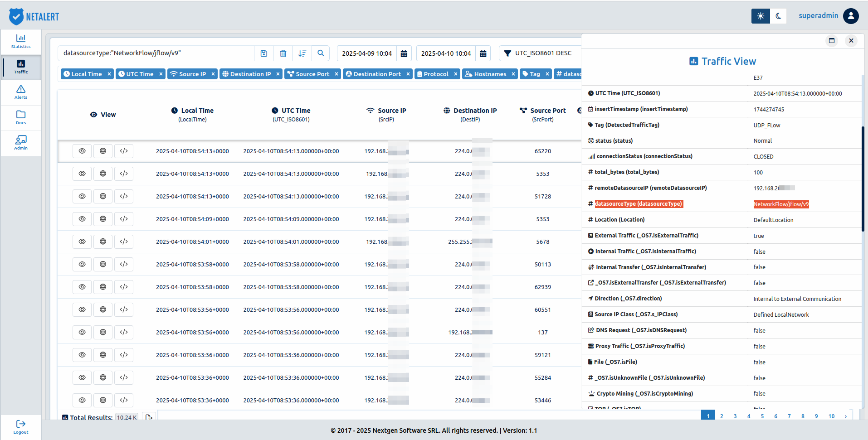Switch to dark theme
868x440 pixels.
point(778,16)
